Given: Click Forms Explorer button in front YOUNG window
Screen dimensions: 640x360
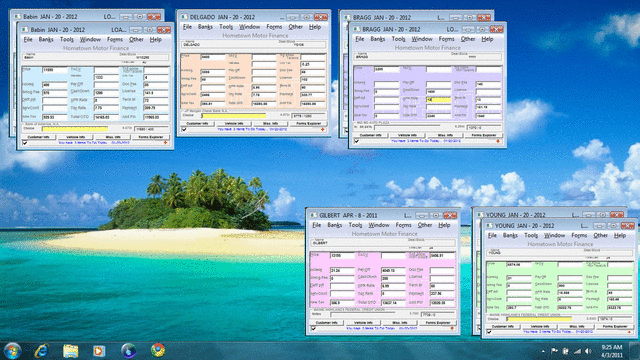Looking at the screenshot, I should click(615, 327).
